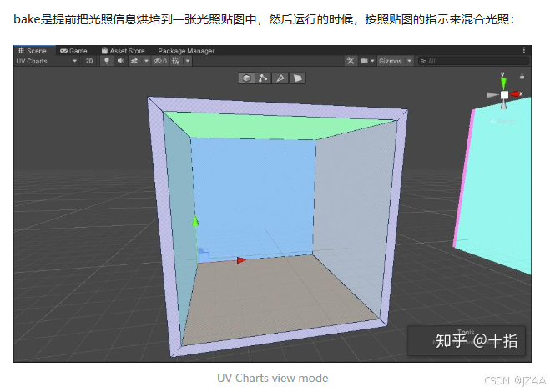
Task: Toggle the gizmo rotation lock icon
Action: pyautogui.click(x=522, y=76)
